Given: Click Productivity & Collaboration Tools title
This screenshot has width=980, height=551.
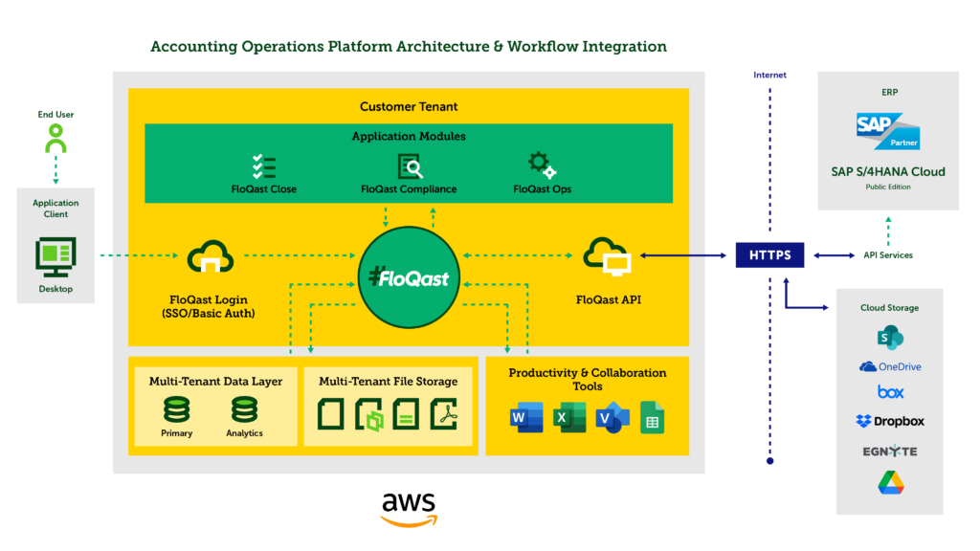Looking at the screenshot, I should coord(588,379).
